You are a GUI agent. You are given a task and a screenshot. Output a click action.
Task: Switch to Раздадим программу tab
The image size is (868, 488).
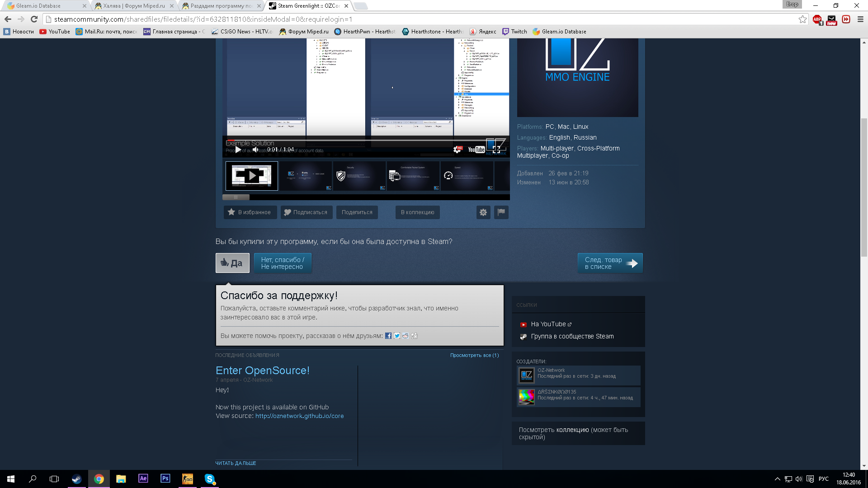(222, 6)
